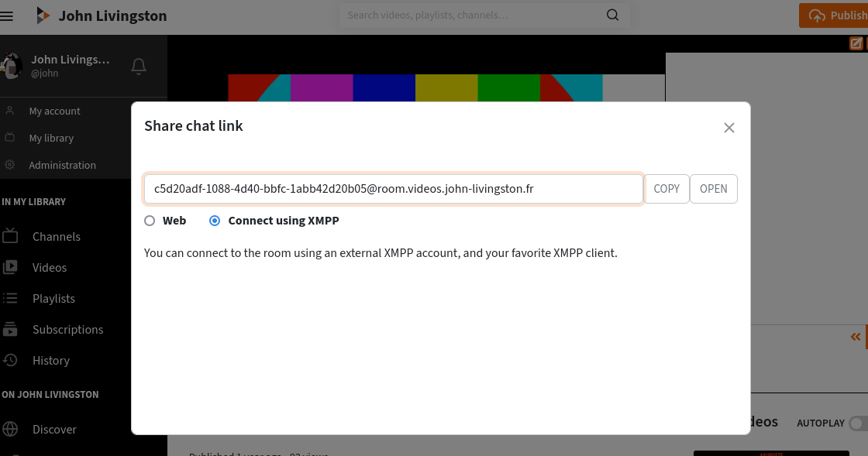Click the Channels TV icon

pos(10,236)
